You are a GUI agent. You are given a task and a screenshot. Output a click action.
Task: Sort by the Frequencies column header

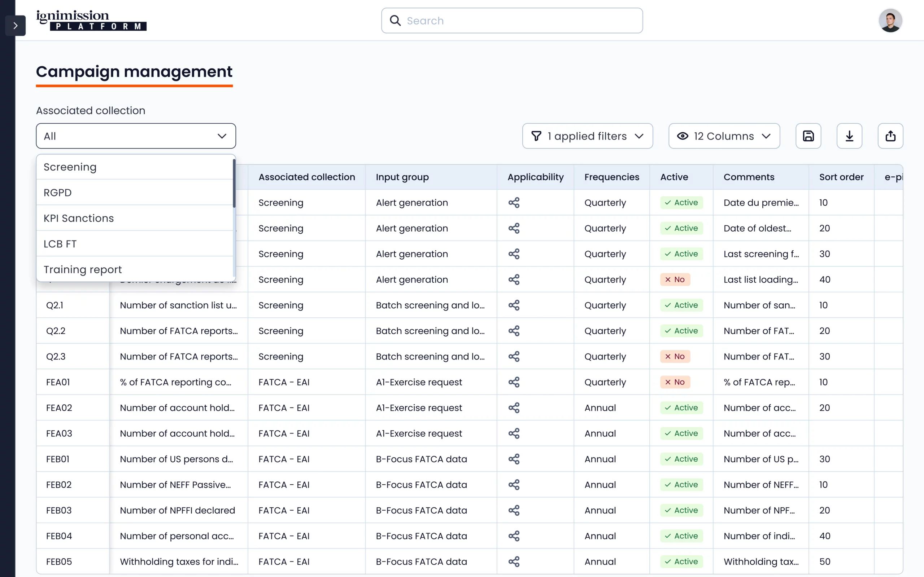(611, 177)
